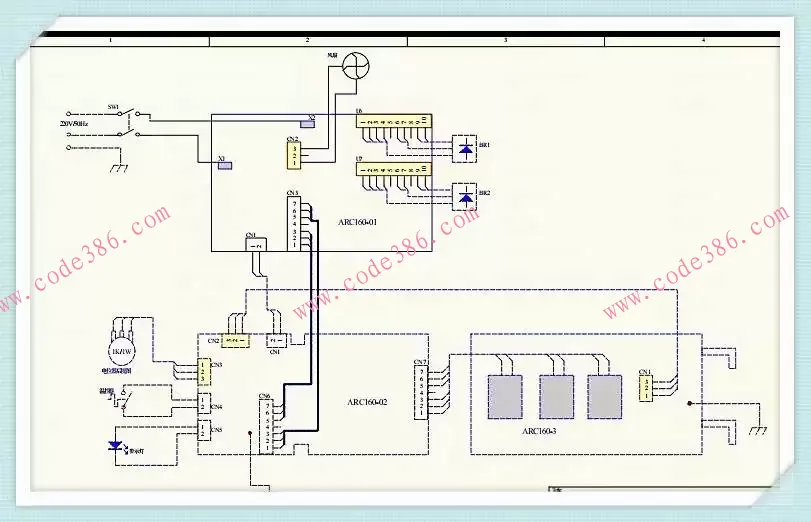Click the blue LED indicator diode symbol
The width and height of the screenshot is (811, 522).
(115, 446)
